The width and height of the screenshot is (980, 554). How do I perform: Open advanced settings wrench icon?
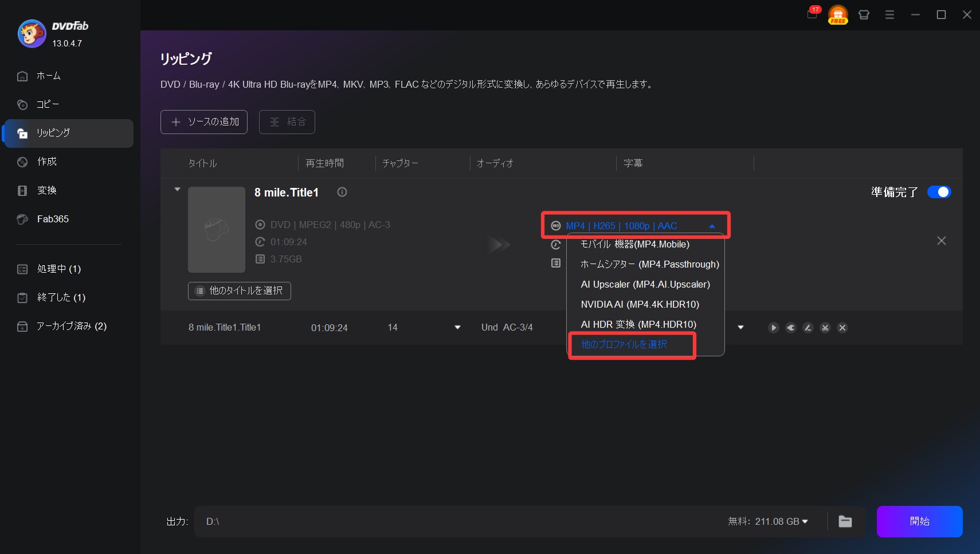(x=791, y=328)
